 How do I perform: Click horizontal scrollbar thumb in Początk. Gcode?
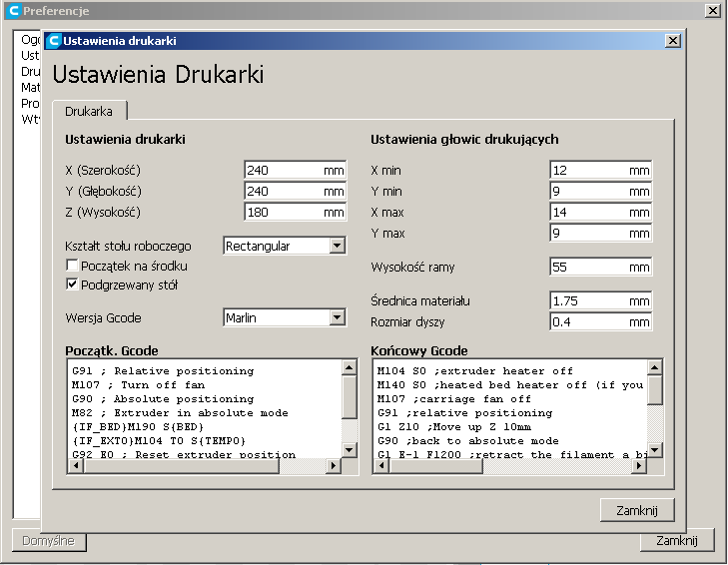[182, 465]
